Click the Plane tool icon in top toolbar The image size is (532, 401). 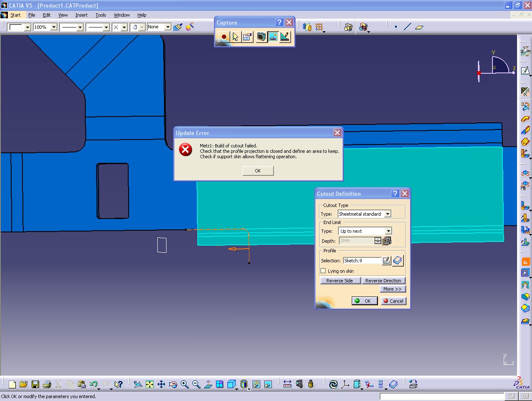[x=419, y=27]
